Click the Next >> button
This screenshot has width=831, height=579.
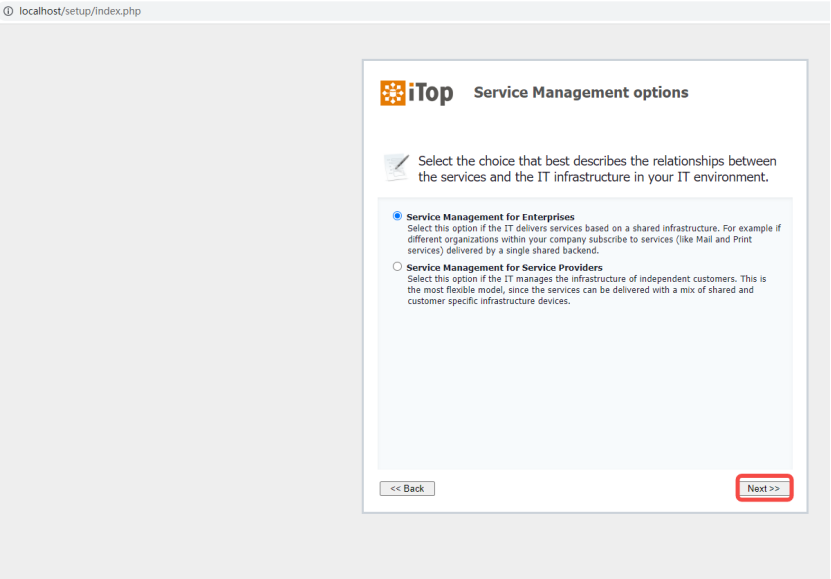click(x=763, y=488)
